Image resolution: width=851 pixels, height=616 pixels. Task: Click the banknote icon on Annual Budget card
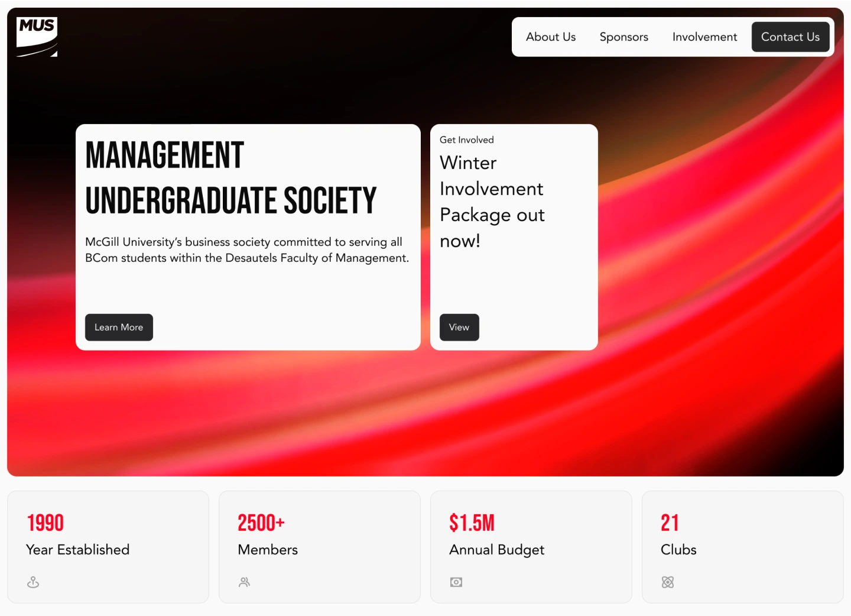click(x=456, y=582)
